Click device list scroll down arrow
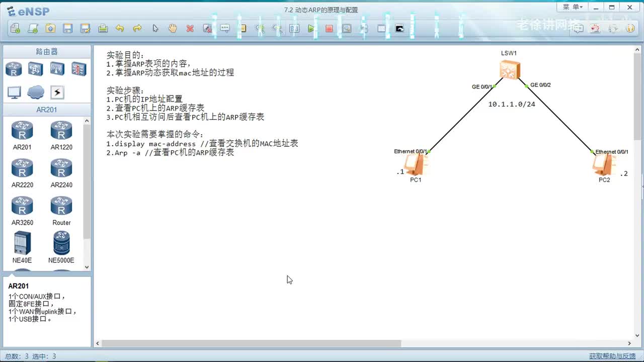The width and height of the screenshot is (644, 362). pos(87,267)
